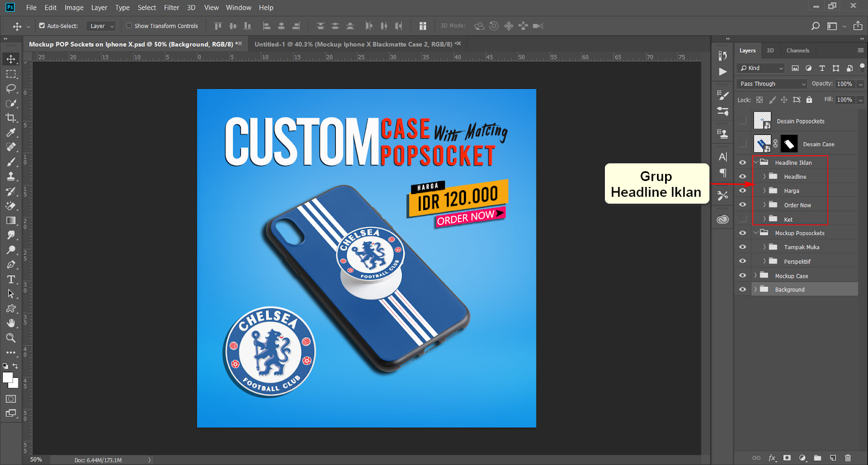
Task: Create a new group folder icon
Action: point(818,458)
